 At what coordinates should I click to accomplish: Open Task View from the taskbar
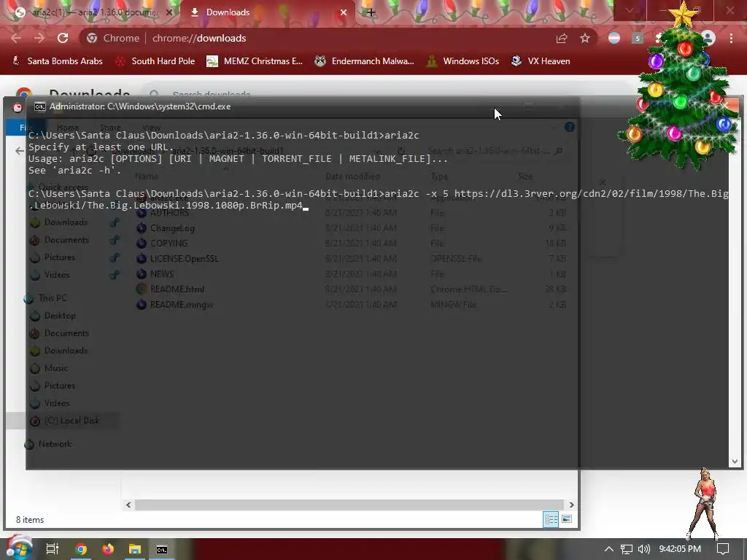53,549
